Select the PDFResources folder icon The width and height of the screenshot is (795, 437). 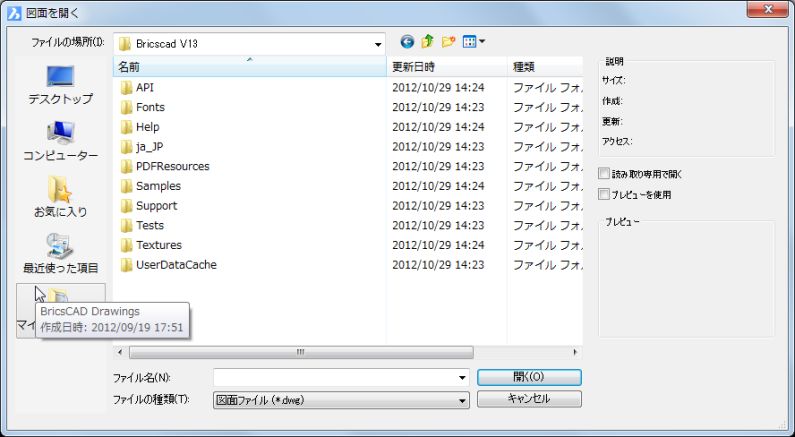point(126,166)
